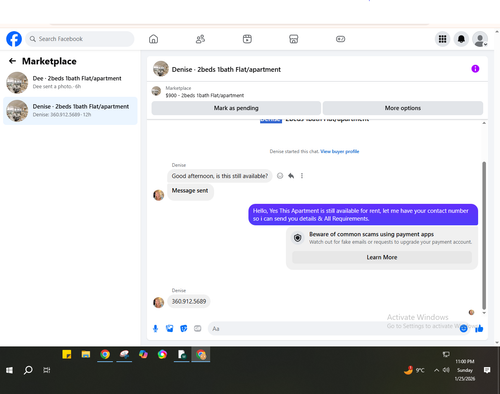The image size is (500, 394).
Task: Click the Search Facebook field
Action: point(80,39)
